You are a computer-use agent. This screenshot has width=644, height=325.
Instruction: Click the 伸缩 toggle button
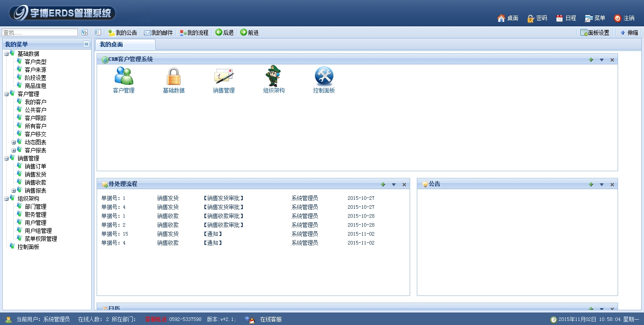(x=629, y=33)
